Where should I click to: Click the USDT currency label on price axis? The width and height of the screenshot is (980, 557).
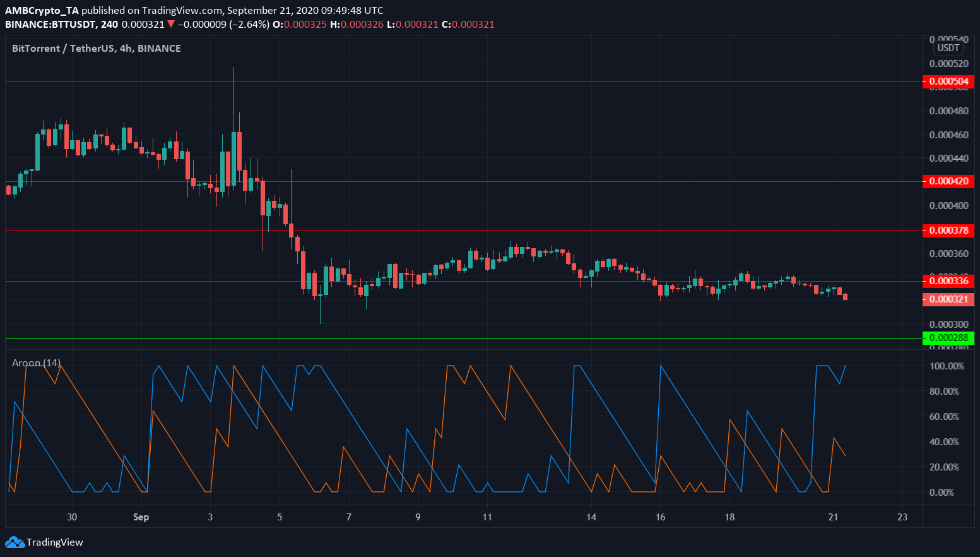pyautogui.click(x=948, y=48)
